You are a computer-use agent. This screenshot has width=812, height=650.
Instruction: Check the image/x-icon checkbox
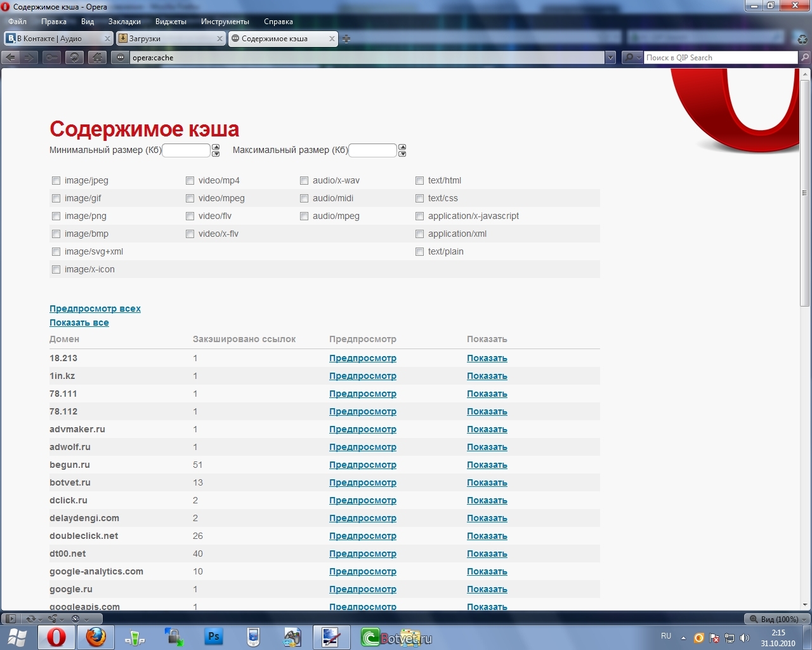(x=56, y=270)
